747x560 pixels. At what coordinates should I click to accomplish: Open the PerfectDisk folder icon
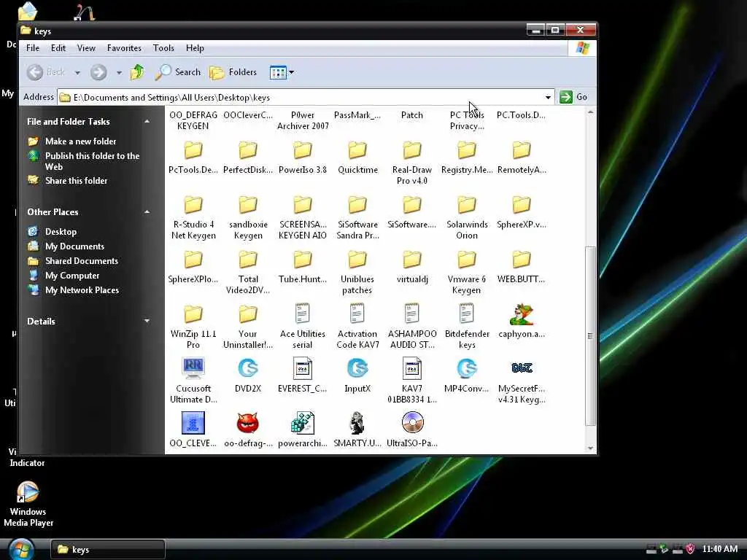point(248,150)
